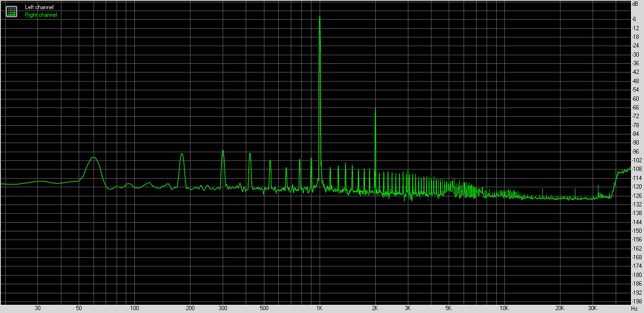Select the Right channel legend entry
Screen dimensions: 644x313
41,15
